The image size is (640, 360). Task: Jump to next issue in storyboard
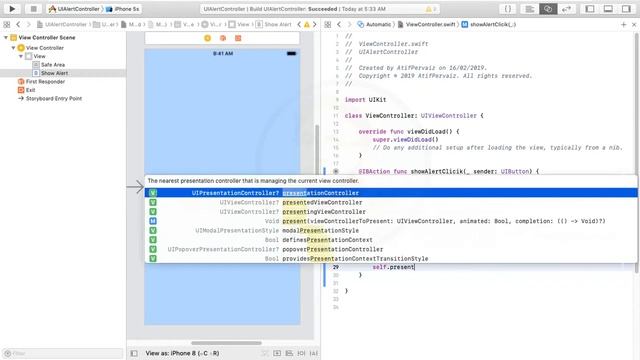coord(314,24)
